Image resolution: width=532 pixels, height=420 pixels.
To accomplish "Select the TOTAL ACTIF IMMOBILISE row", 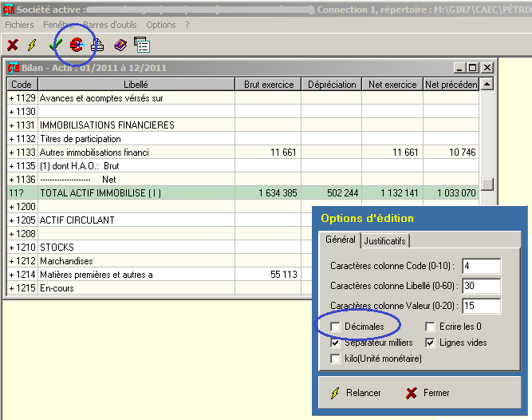I will click(243, 193).
